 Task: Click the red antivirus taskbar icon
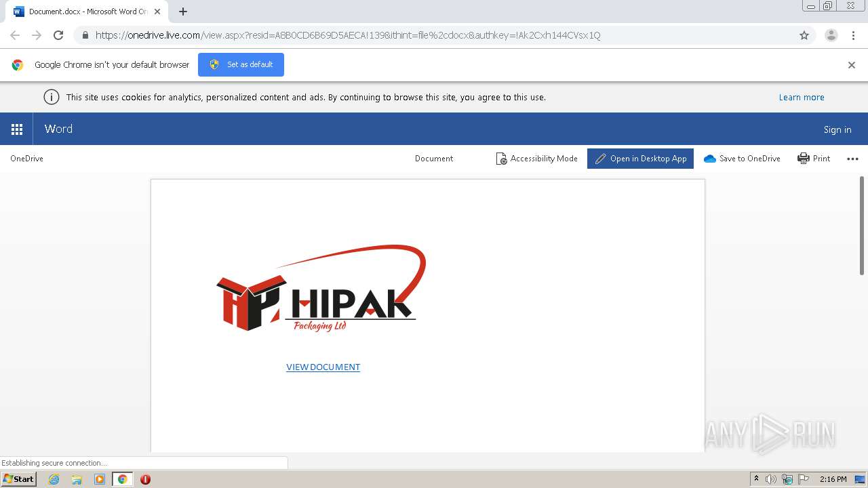pyautogui.click(x=145, y=479)
